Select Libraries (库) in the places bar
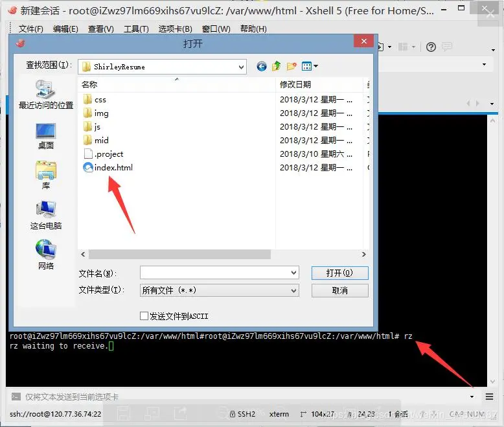The image size is (504, 427). 45,175
